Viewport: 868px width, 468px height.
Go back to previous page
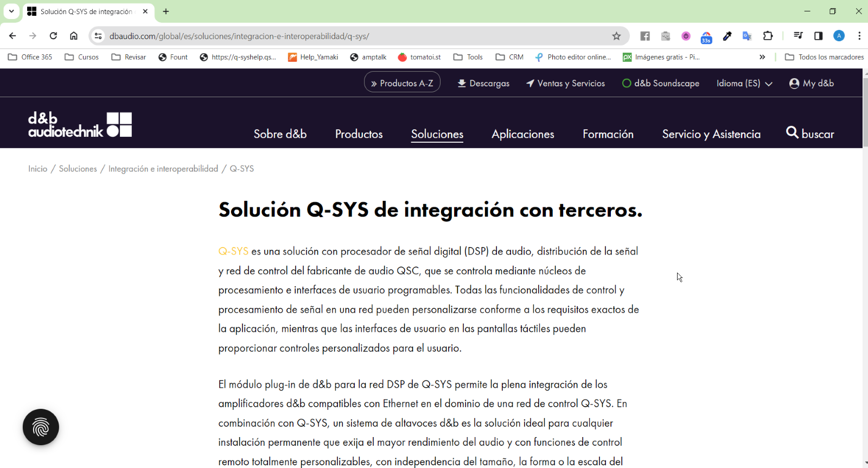[12, 36]
